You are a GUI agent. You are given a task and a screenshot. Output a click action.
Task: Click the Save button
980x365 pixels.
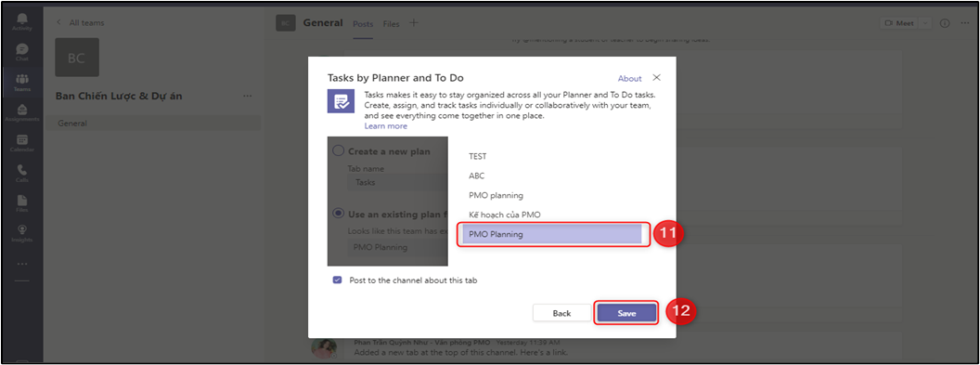click(626, 313)
